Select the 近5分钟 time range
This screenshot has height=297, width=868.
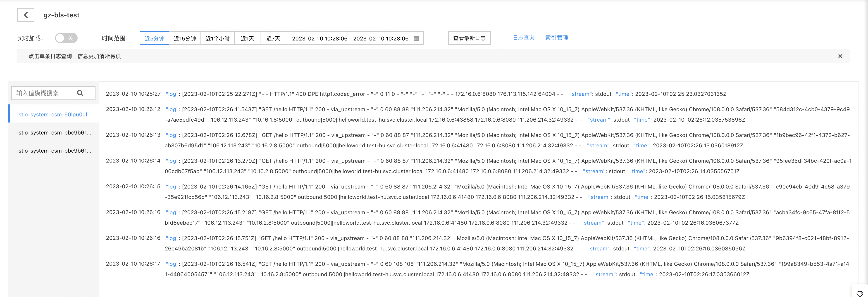click(154, 38)
